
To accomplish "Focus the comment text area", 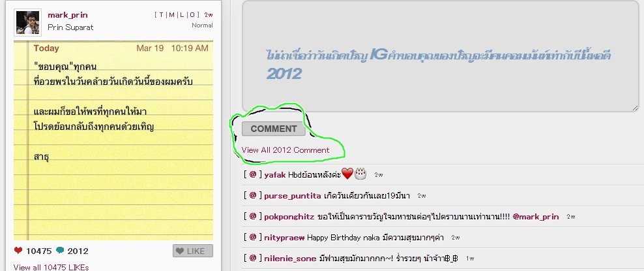I will coord(440,56).
